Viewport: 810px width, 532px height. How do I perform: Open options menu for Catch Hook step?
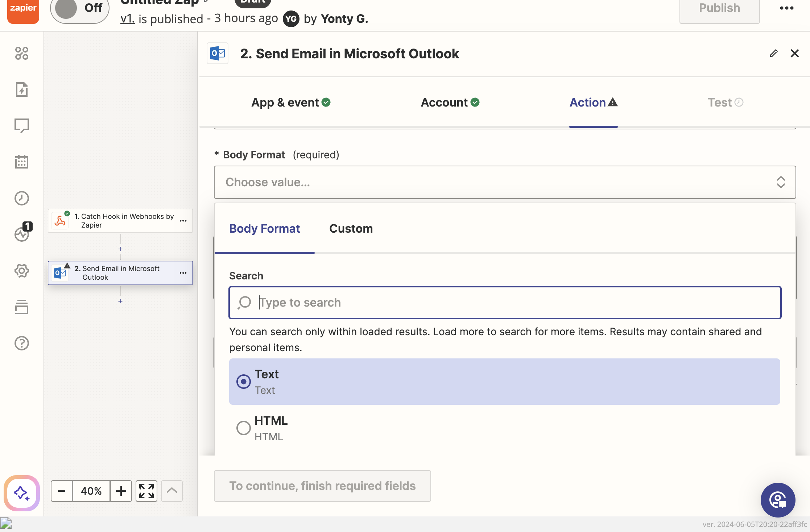183,221
